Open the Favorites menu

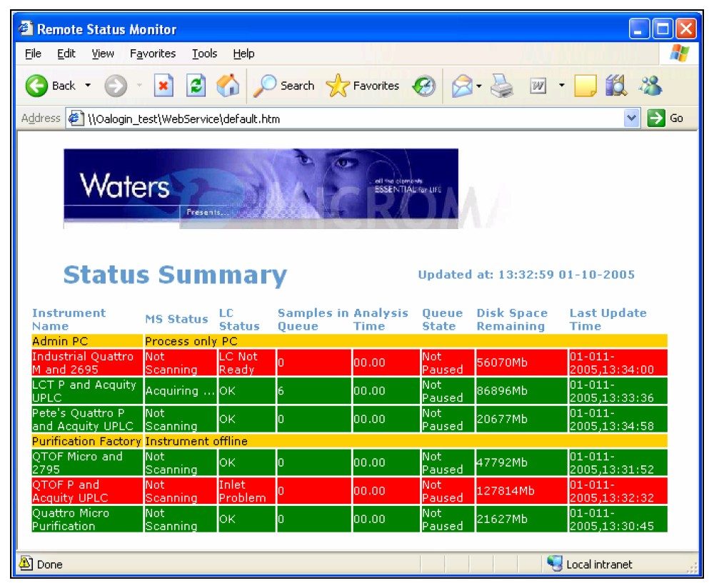[x=153, y=54]
